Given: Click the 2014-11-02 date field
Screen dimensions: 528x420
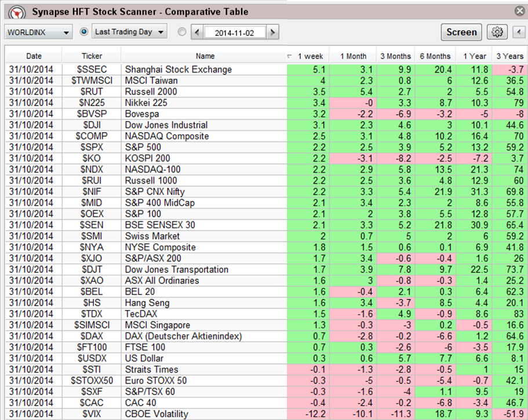Looking at the screenshot, I should click(x=234, y=32).
